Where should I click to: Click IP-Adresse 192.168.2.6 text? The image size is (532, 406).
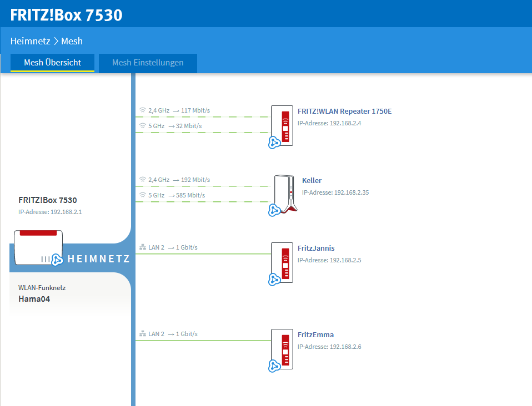pos(329,347)
